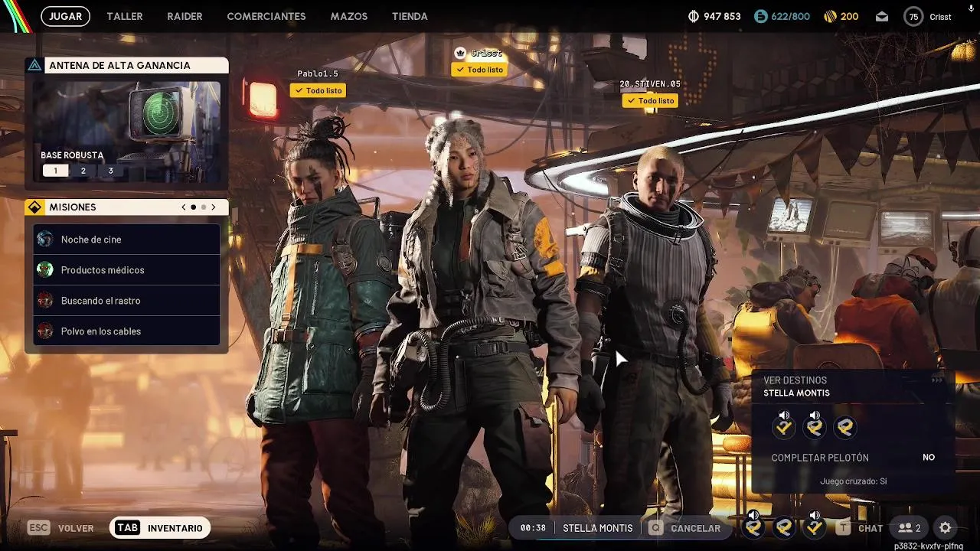Image resolution: width=980 pixels, height=551 pixels.
Task: Click the level 75 profile circle
Action: tap(913, 16)
